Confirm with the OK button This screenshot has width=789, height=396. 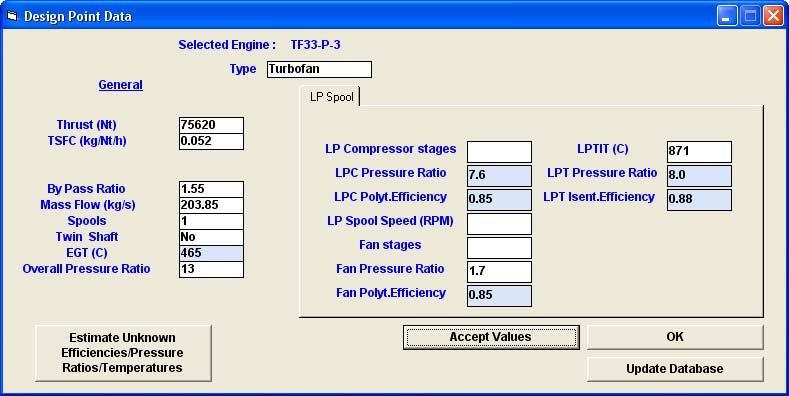675,337
